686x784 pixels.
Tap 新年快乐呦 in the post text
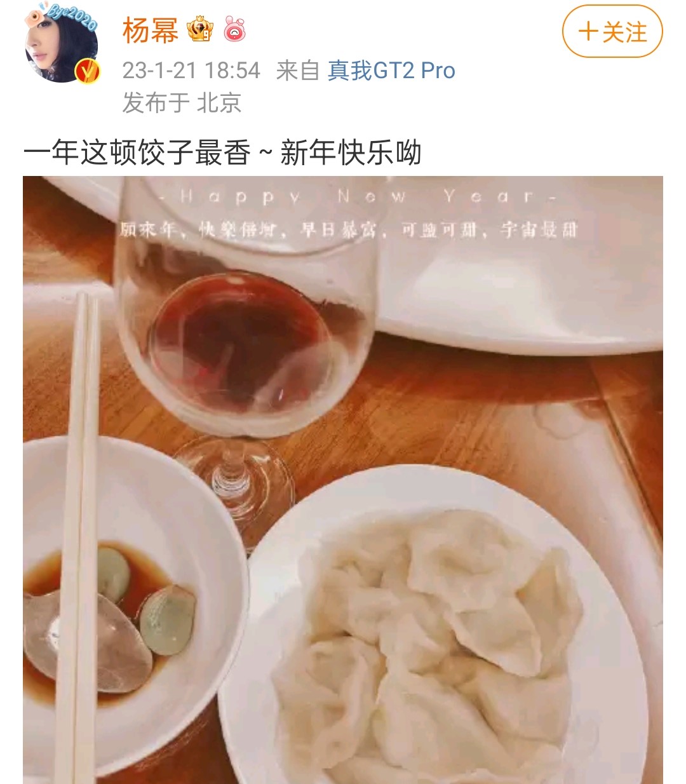coord(351,152)
